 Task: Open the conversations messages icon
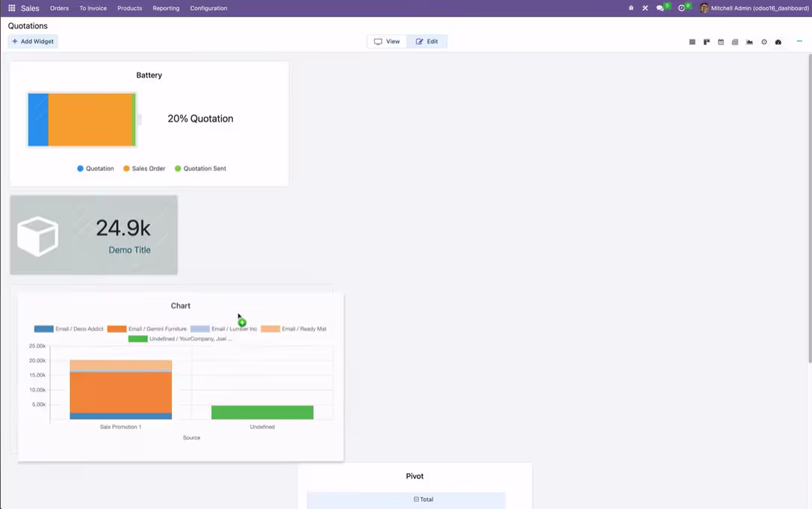pyautogui.click(x=660, y=8)
